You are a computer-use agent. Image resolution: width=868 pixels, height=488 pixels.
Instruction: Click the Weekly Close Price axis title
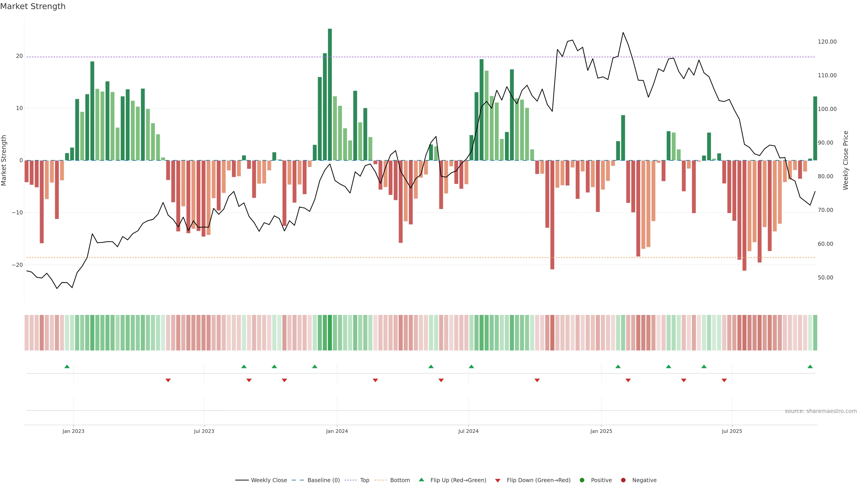tap(846, 160)
